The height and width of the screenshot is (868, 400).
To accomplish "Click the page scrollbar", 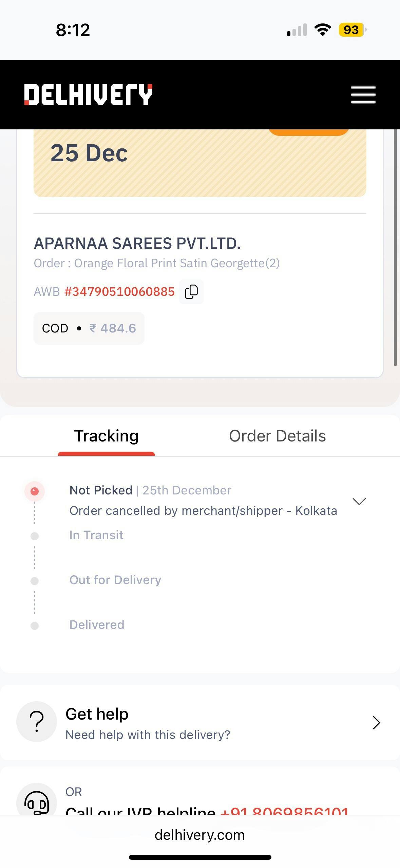I will (x=395, y=248).
